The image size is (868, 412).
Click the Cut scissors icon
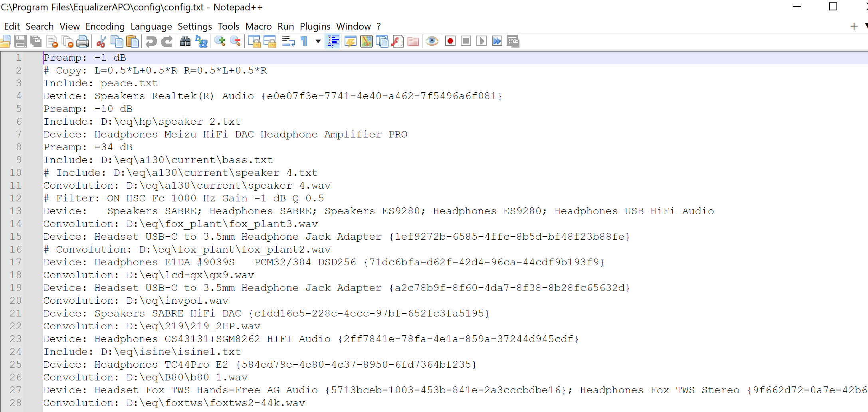(x=101, y=41)
